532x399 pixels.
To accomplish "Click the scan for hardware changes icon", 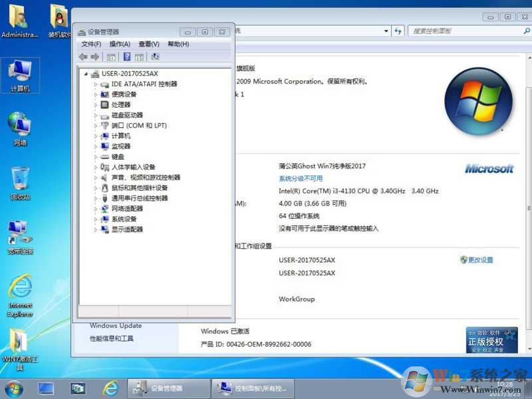I will coord(155,57).
